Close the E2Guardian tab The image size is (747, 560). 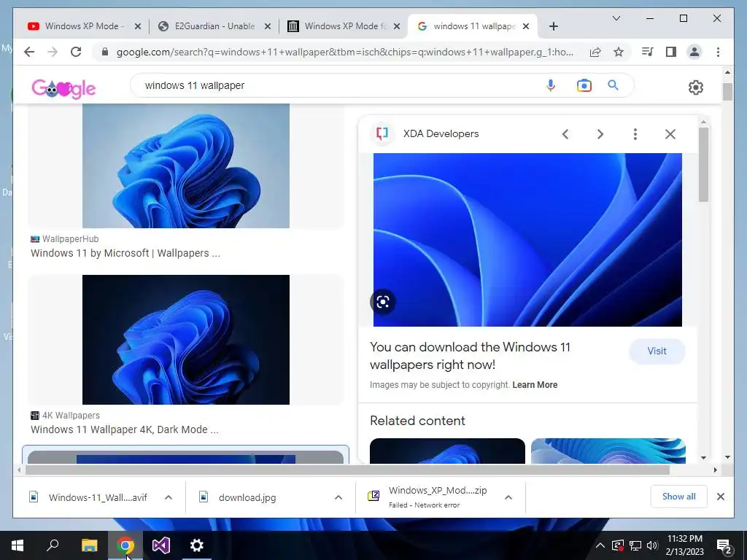(268, 26)
